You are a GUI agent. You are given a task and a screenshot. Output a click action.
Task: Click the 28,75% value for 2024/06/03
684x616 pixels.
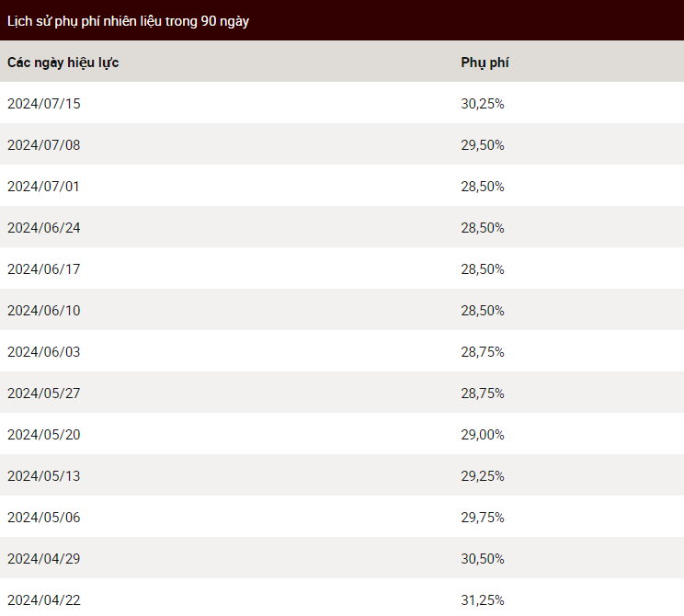click(x=483, y=352)
